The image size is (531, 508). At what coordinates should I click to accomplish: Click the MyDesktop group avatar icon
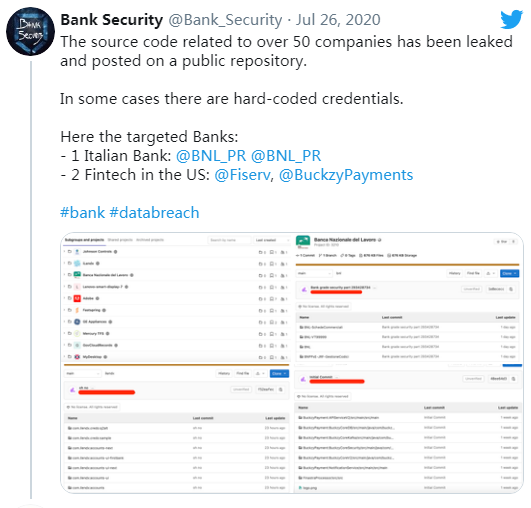(77, 357)
